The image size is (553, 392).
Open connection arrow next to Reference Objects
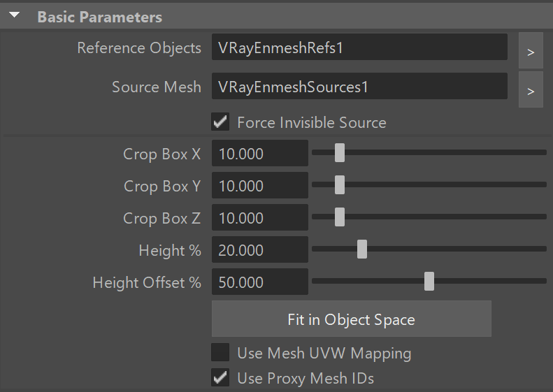click(531, 50)
